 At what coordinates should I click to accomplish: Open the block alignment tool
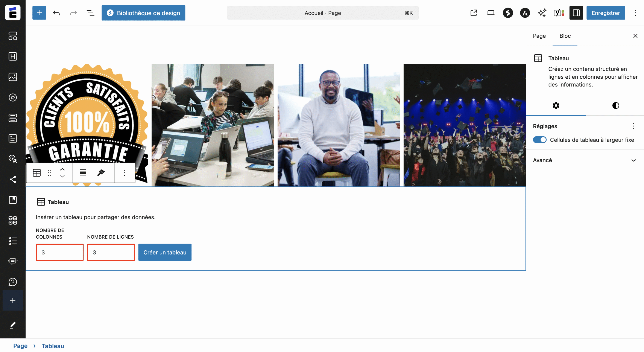(x=83, y=173)
